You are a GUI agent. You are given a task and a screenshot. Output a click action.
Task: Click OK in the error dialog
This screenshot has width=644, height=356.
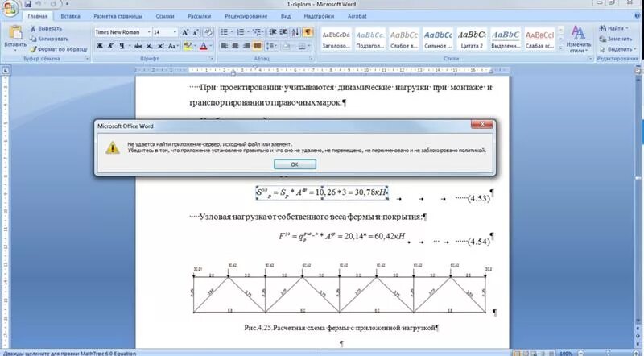(295, 164)
